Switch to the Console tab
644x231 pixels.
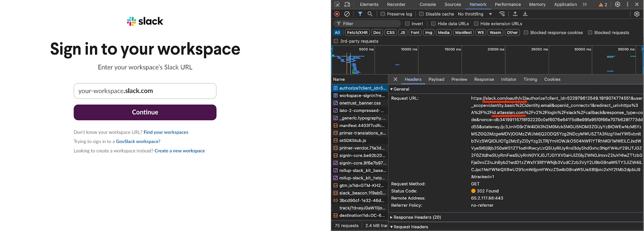(427, 4)
